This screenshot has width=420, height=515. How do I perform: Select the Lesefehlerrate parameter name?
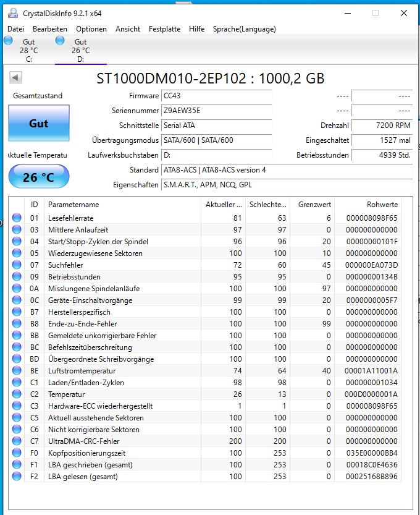(x=71, y=218)
